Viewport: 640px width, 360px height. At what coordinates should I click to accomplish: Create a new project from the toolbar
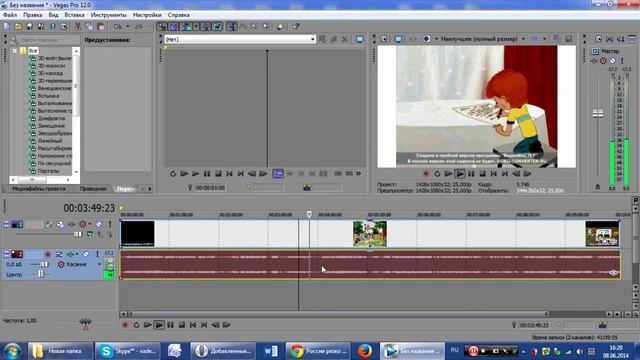coord(7,27)
